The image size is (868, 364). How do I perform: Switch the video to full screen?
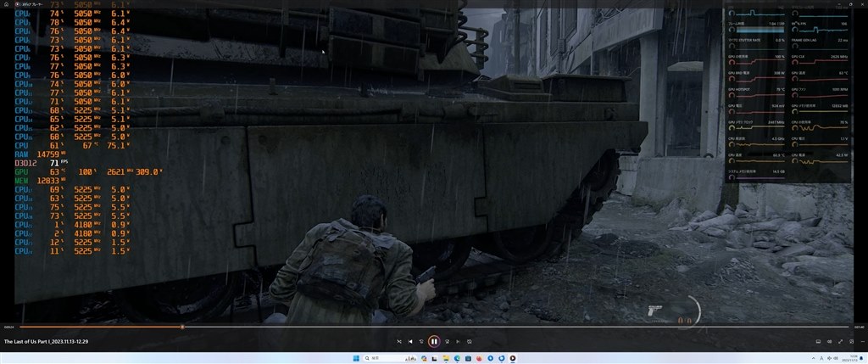point(840,341)
